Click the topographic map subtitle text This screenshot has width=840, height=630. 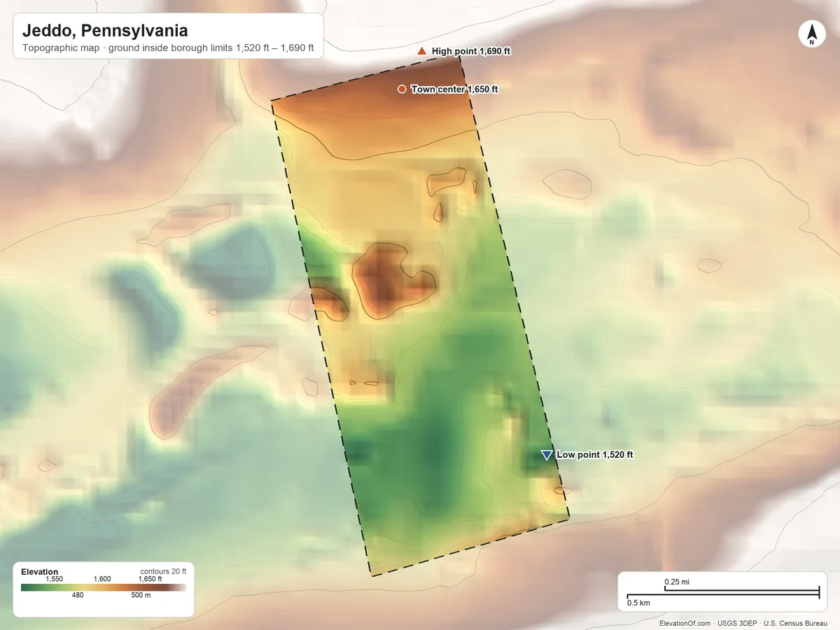click(168, 50)
